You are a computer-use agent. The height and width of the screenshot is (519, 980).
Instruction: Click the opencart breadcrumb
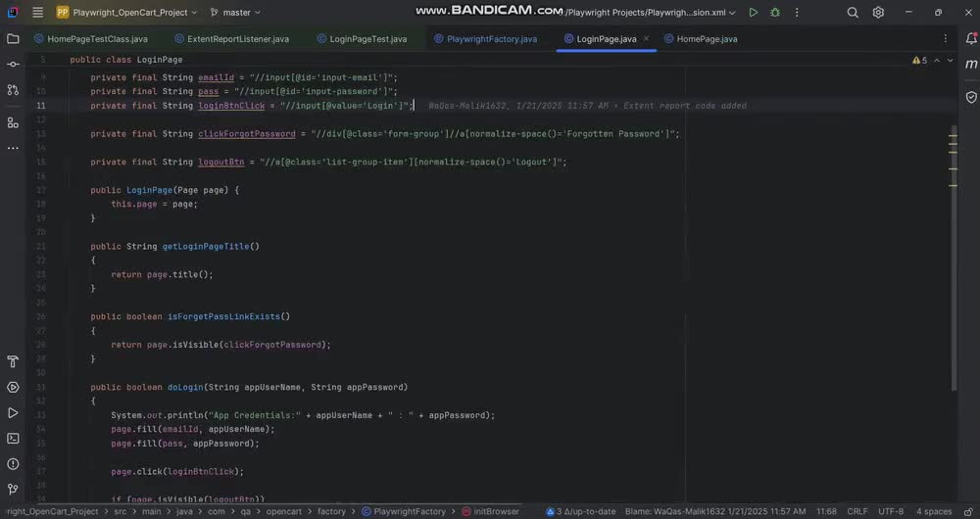tap(284, 511)
